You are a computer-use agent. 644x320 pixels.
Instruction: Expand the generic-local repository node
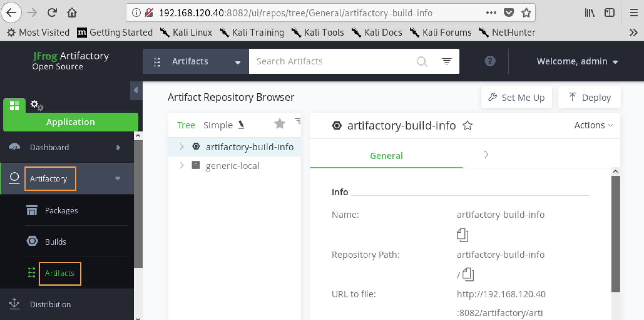pos(181,165)
